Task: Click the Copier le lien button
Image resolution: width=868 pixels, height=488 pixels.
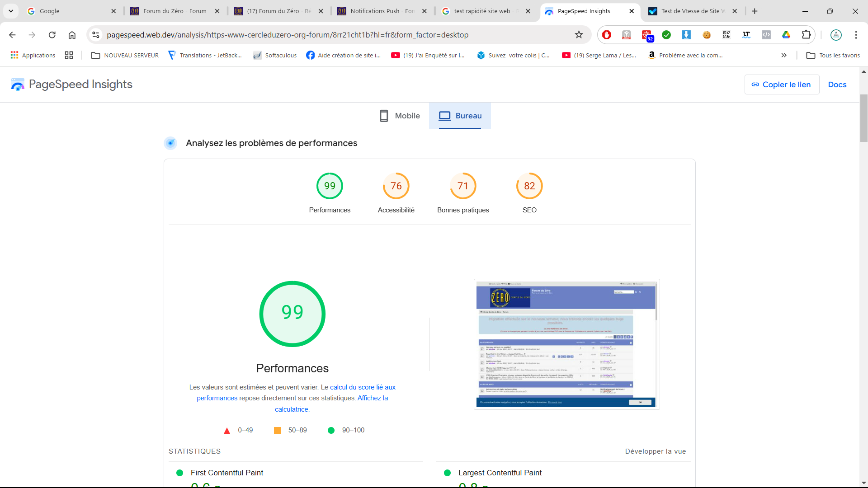Action: point(781,84)
